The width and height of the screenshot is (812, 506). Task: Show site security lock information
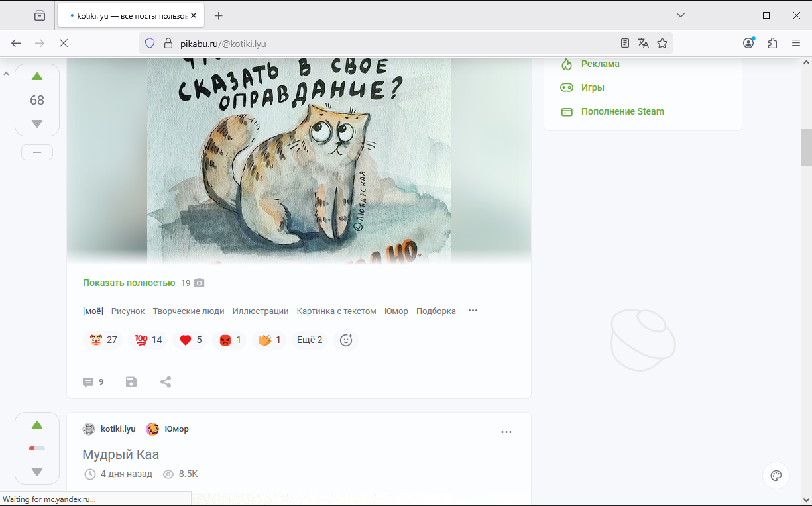[x=168, y=44]
